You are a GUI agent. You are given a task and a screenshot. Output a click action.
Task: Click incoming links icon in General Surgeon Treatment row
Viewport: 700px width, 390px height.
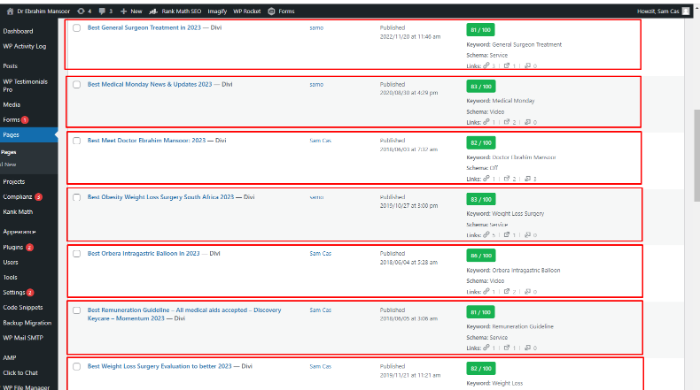click(x=527, y=66)
